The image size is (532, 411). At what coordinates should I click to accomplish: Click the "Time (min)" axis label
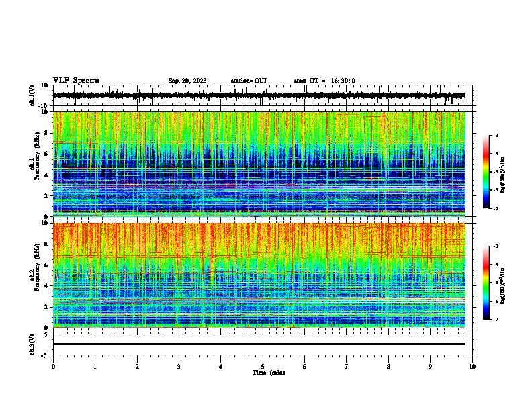click(269, 373)
